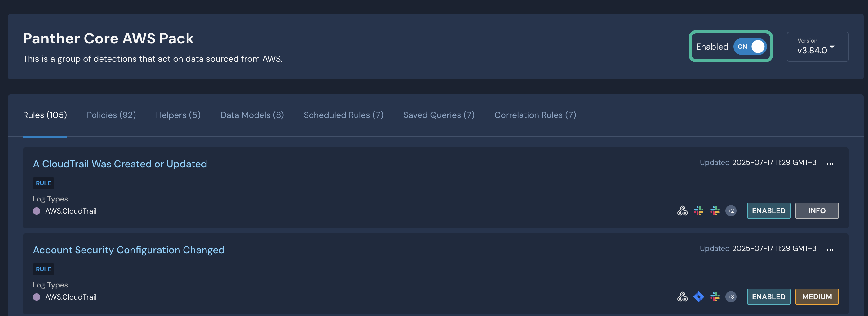868x316 pixels.
Task: Click the AWS.CloudTrail log type color dot
Action: tap(37, 211)
